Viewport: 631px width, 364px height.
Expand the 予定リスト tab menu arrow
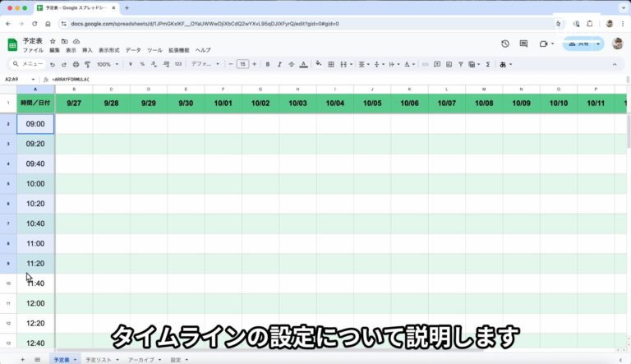pyautogui.click(x=117, y=360)
